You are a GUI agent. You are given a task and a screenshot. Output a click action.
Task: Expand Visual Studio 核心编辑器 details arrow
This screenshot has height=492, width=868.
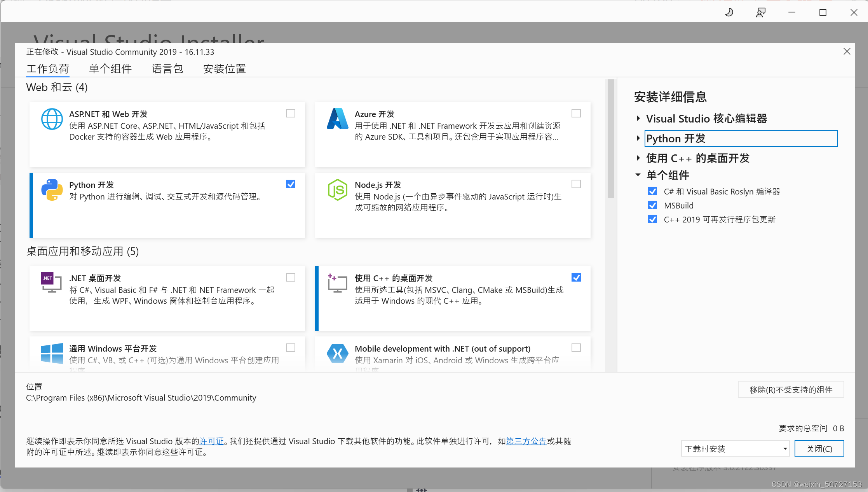point(638,118)
